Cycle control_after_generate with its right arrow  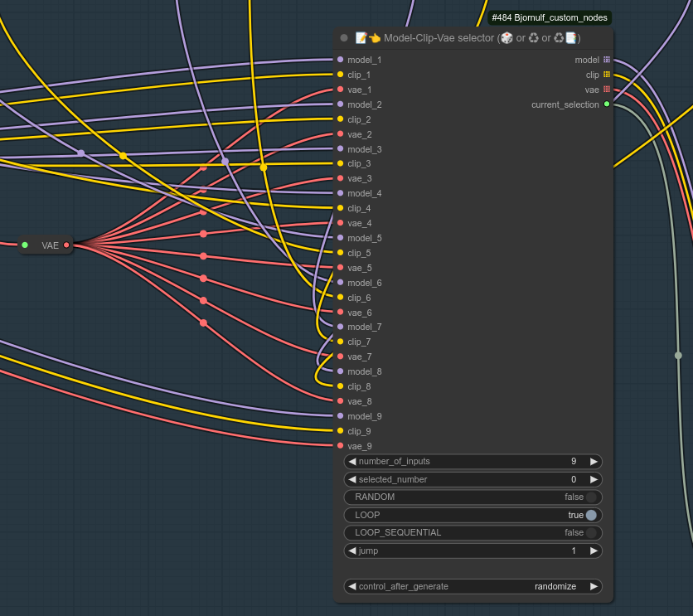594,586
